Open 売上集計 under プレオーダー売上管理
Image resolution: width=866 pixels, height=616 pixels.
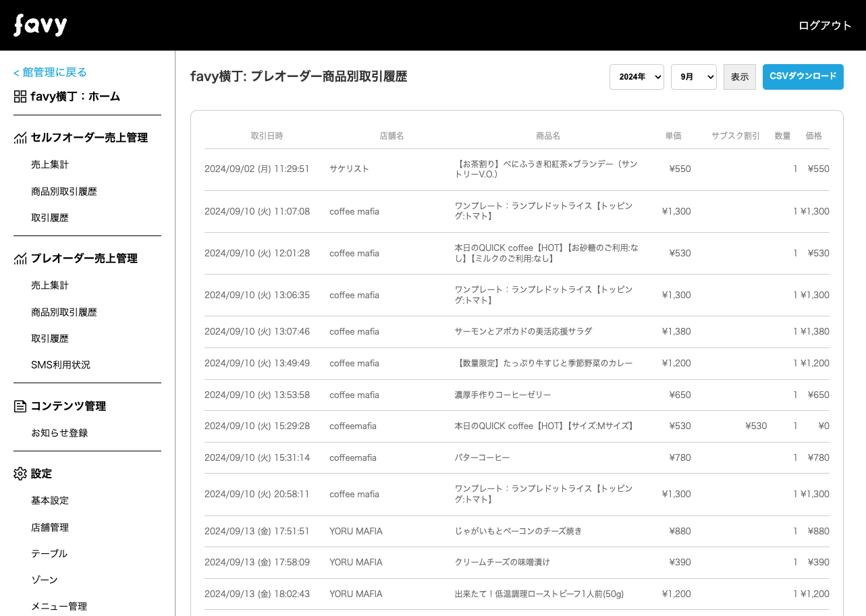pyautogui.click(x=50, y=285)
